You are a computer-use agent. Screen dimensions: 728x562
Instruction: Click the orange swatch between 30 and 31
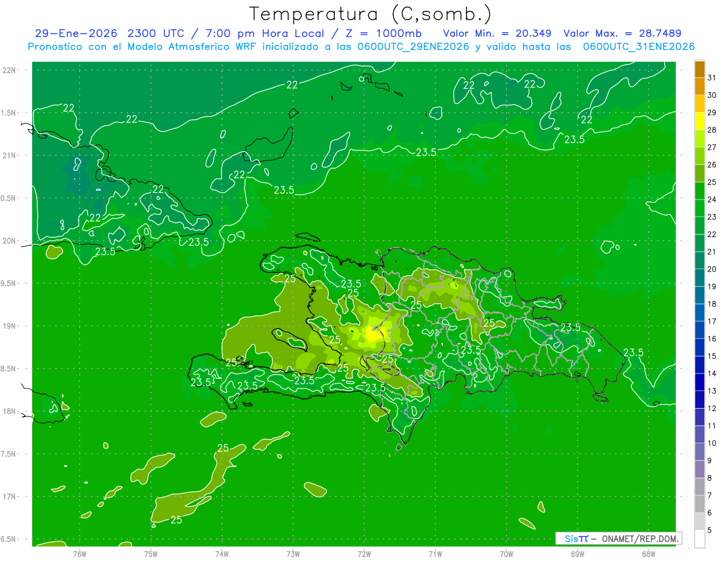click(x=699, y=87)
